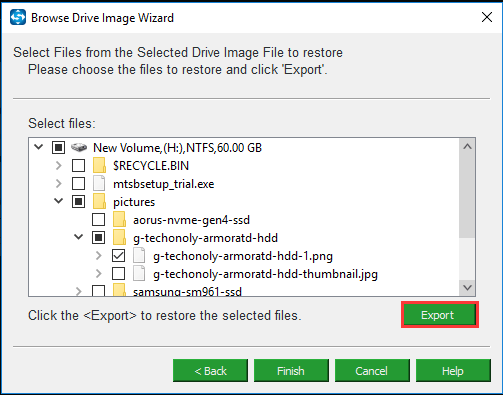This screenshot has height=395, width=503.
Task: Collapse the pictures folder node
Action: [59, 201]
